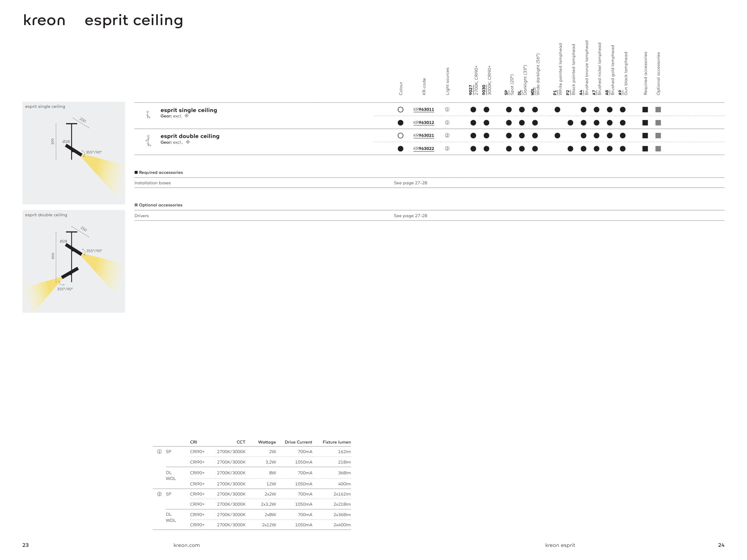
Task: Select the black colour circle for KR963012
Action: coord(400,122)
